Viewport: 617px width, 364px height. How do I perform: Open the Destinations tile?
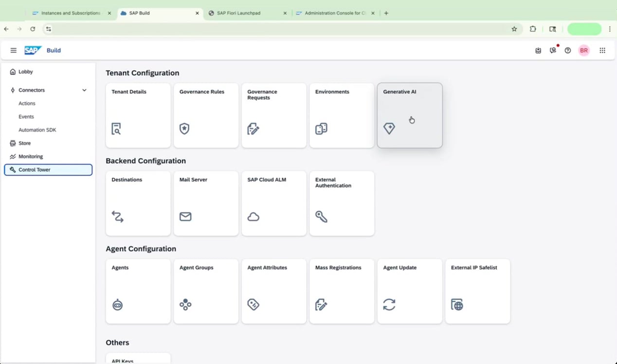[x=138, y=203]
